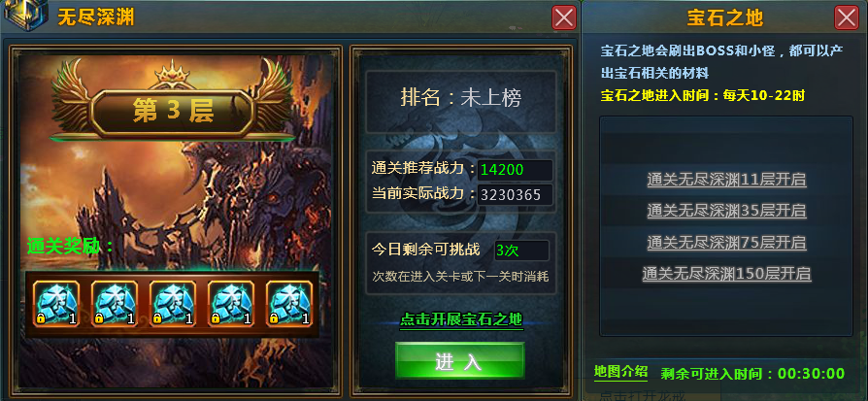The image size is (868, 401).
Task: Close the 无尽深渊 window
Action: [564, 17]
